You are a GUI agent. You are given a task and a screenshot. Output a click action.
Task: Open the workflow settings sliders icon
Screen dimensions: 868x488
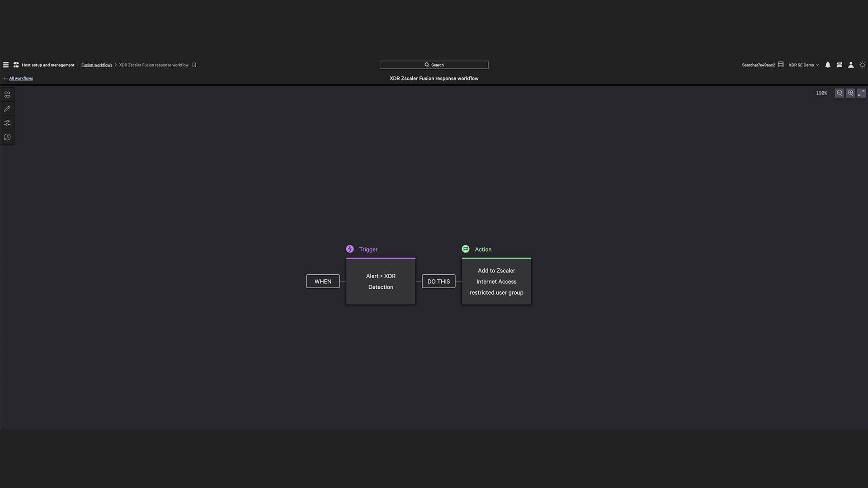click(x=7, y=123)
